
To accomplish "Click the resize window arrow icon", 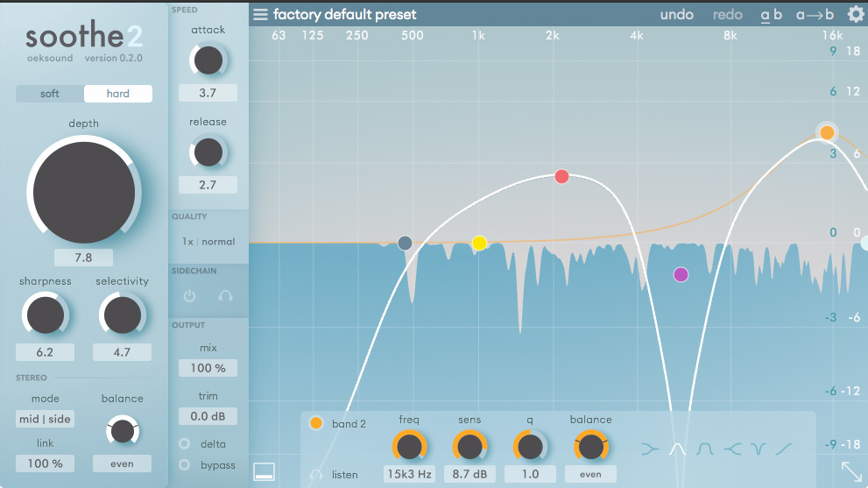I will click(x=851, y=471).
